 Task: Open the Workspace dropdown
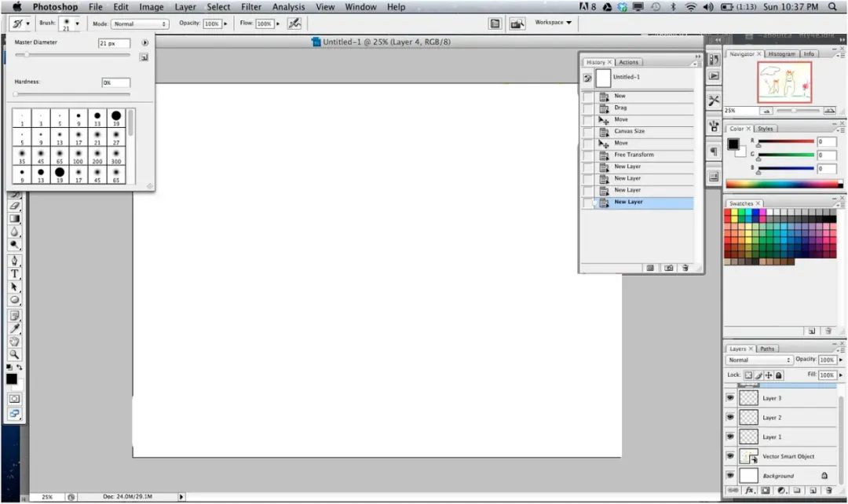(x=553, y=23)
